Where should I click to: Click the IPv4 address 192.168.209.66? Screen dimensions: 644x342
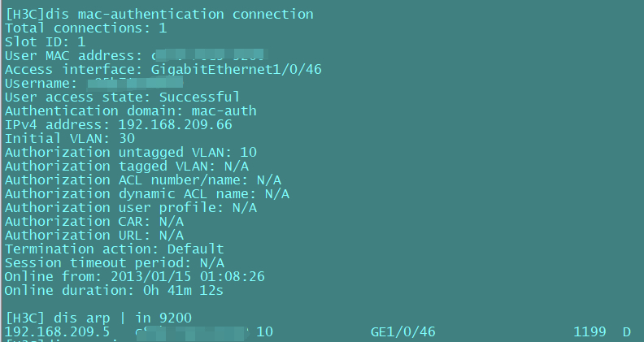coord(176,125)
